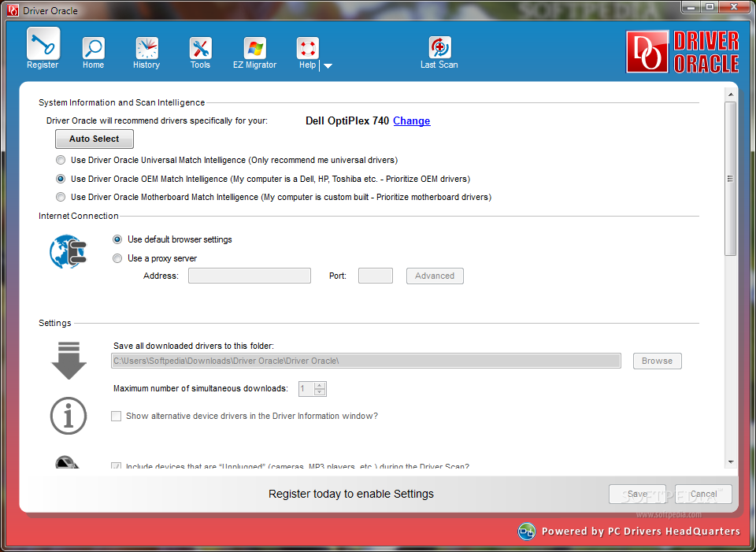Click the Driver Oracle title bar icon
The width and height of the screenshot is (756, 552).
[x=13, y=10]
